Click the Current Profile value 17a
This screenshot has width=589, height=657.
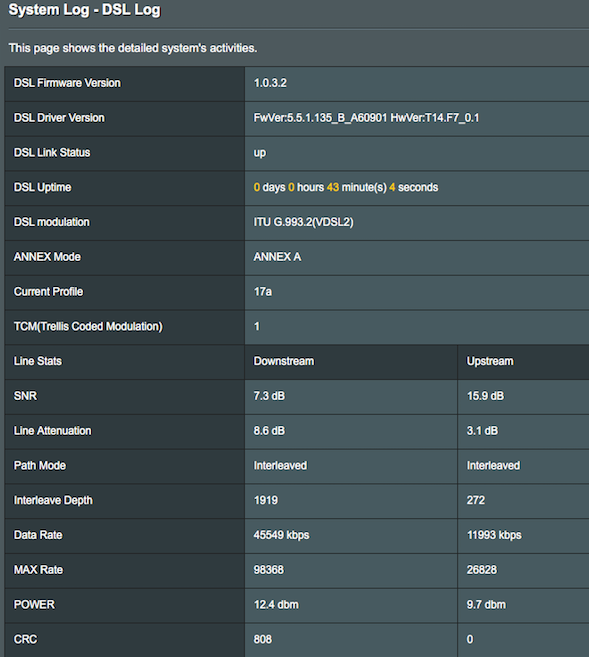point(263,292)
